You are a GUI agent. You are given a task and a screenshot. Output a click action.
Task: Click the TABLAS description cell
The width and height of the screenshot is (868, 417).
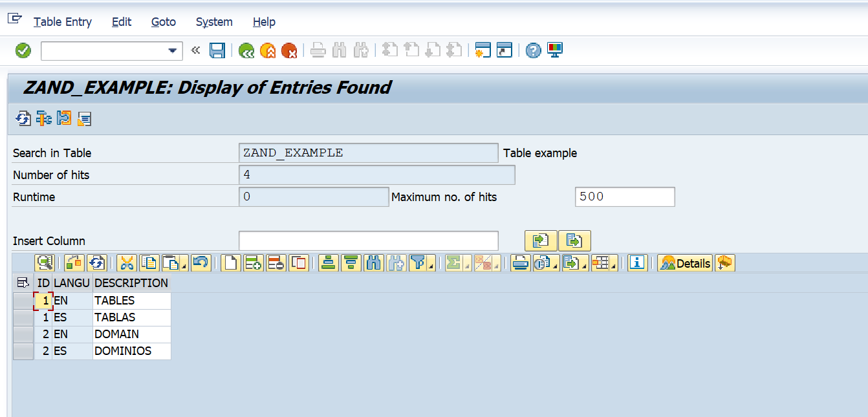[132, 317]
